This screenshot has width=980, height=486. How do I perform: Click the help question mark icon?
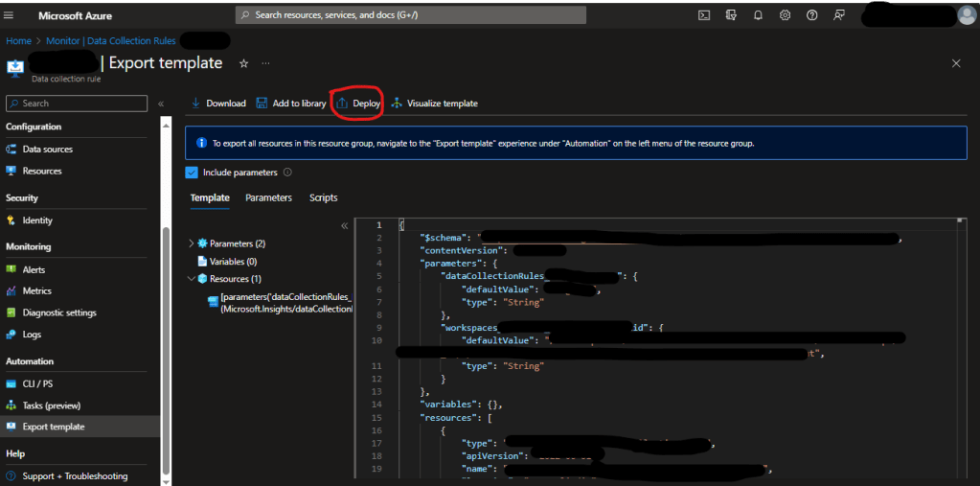(x=812, y=15)
